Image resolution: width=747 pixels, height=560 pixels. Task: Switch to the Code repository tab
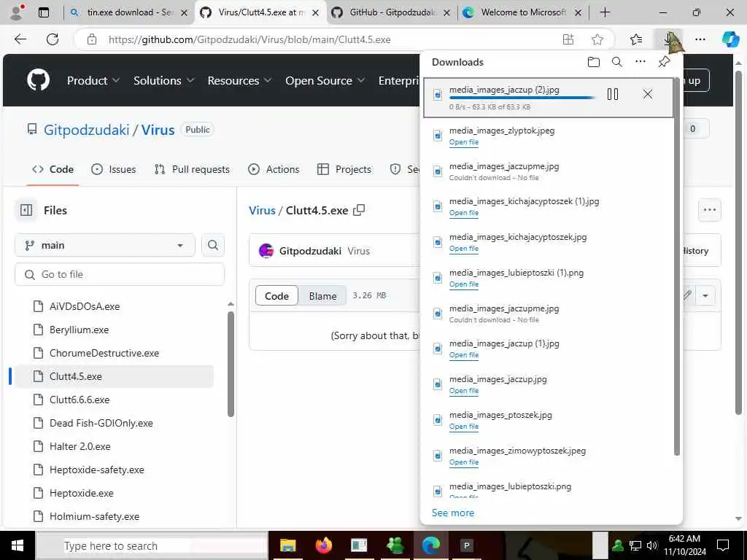pos(53,169)
